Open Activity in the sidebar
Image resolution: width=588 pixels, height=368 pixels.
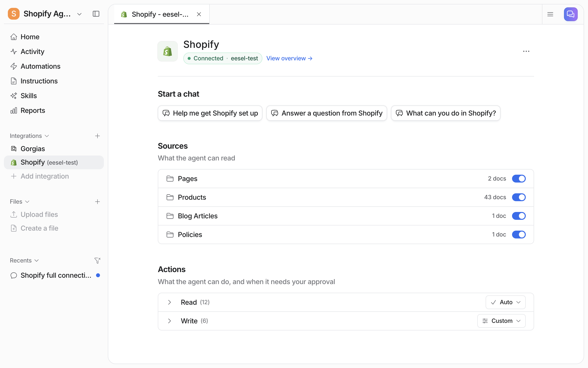[54, 52]
